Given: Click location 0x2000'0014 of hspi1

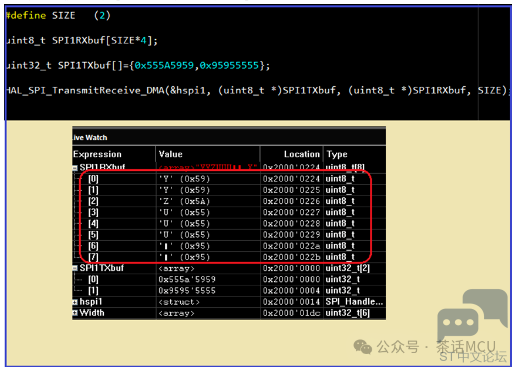Looking at the screenshot, I should [291, 302].
